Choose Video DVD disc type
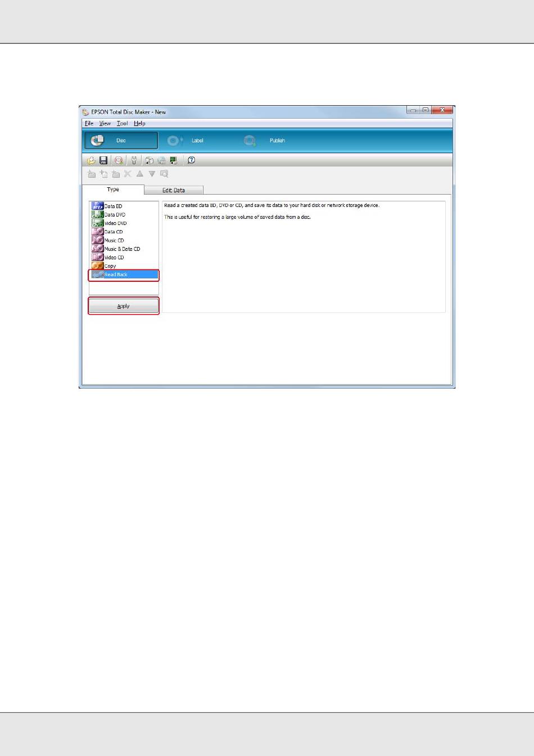This screenshot has width=534, height=756. 115,223
